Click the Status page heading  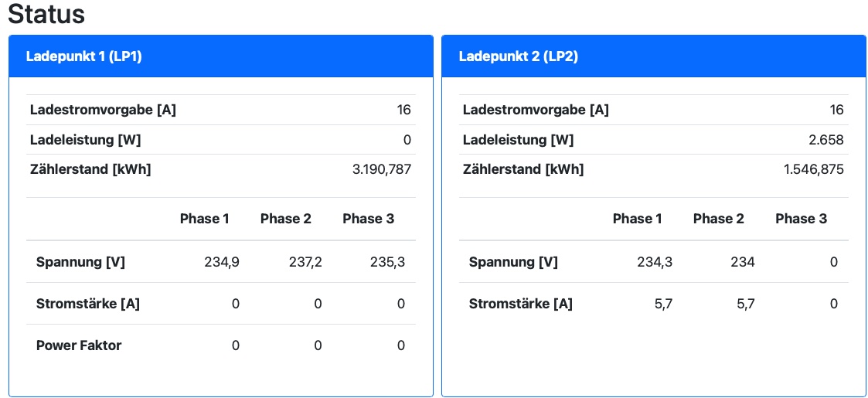point(46,15)
